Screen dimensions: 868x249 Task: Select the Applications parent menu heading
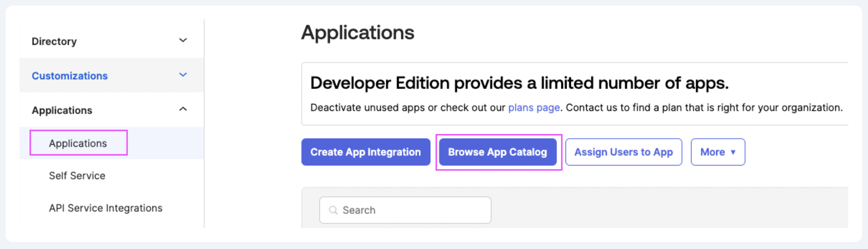pyautogui.click(x=112, y=110)
